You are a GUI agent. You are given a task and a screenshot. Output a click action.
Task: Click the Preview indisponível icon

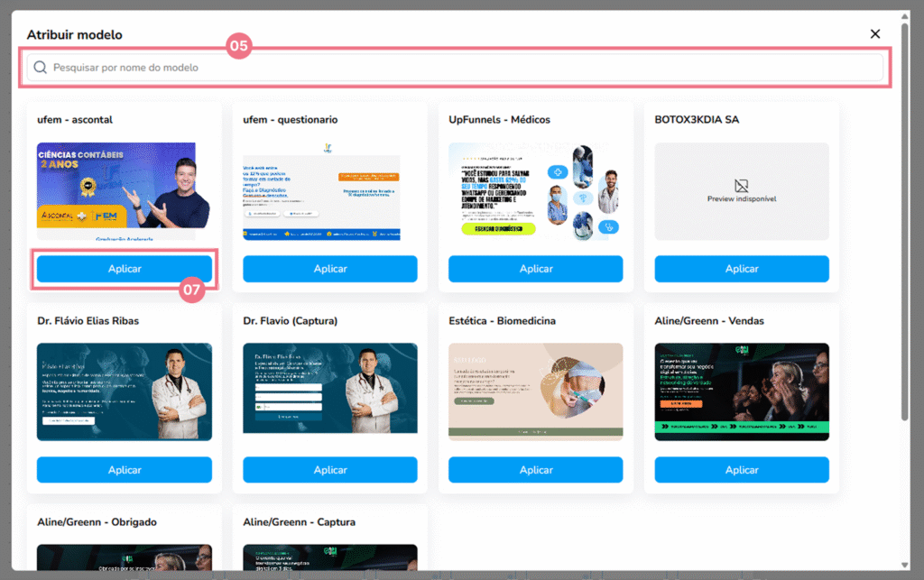tap(741, 186)
